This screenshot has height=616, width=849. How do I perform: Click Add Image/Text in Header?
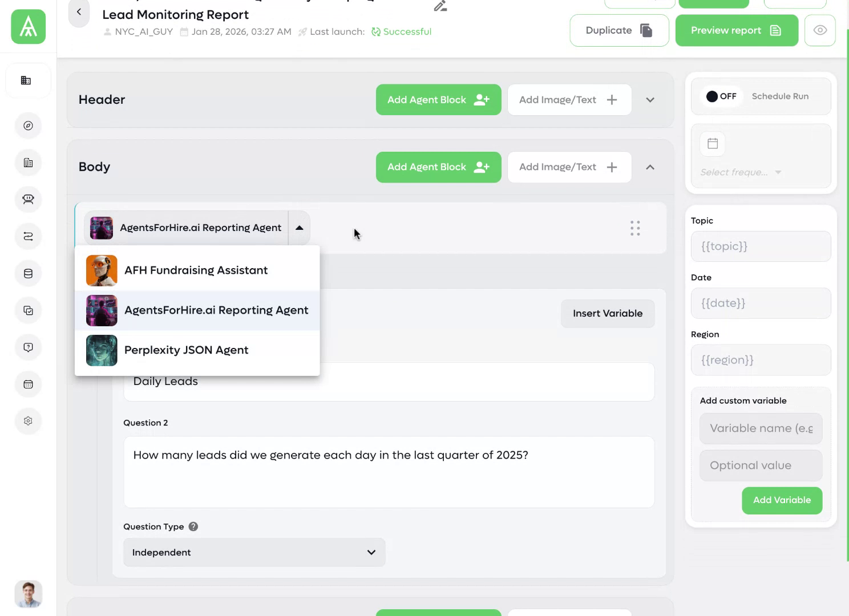569,100
